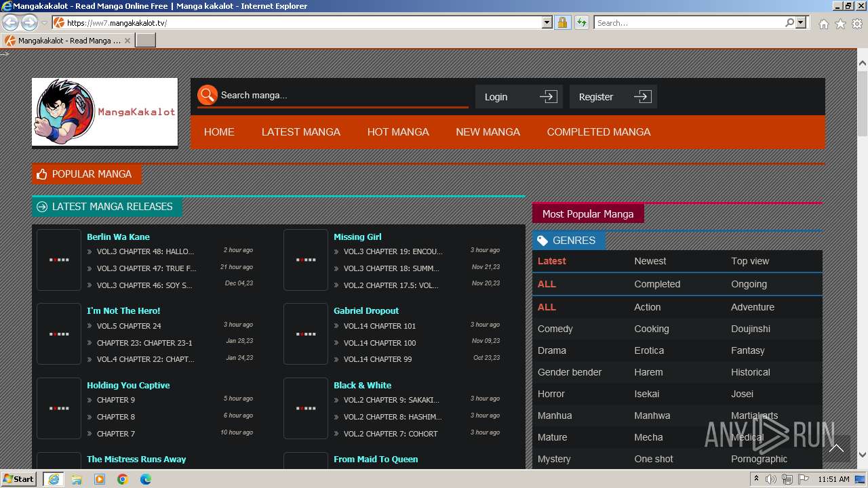Click the Gabriel Dropout cover thumbnail
The image size is (868, 488).
[306, 333]
